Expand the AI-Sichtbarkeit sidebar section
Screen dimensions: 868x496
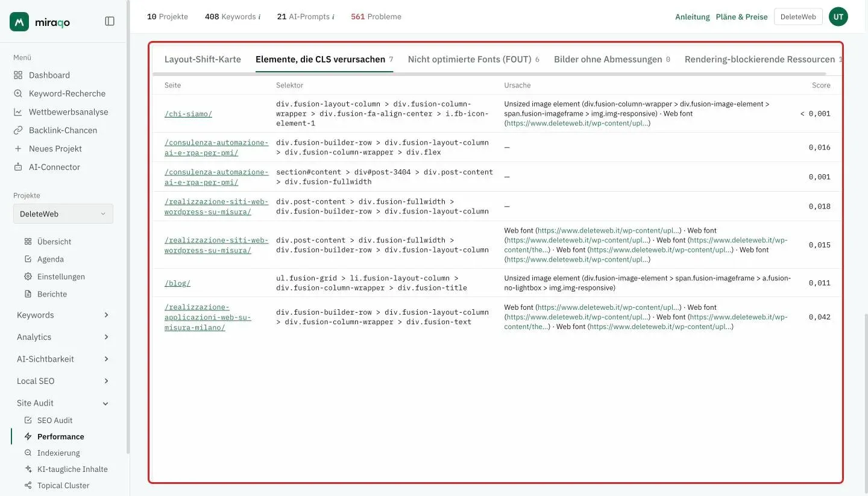pyautogui.click(x=63, y=359)
